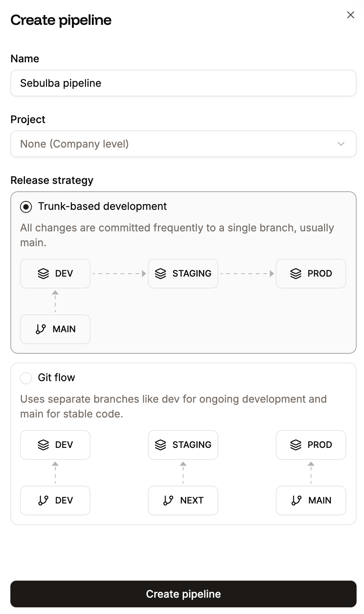Select the Git flow radio button

click(26, 378)
